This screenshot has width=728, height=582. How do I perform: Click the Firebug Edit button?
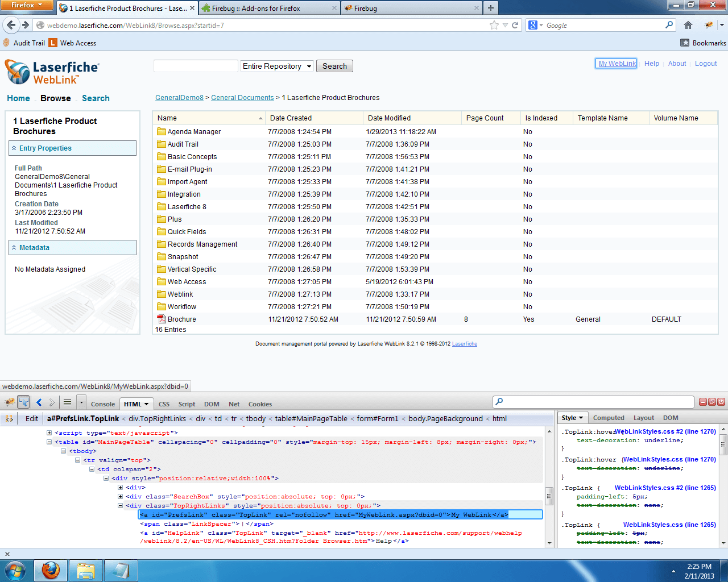[32, 418]
